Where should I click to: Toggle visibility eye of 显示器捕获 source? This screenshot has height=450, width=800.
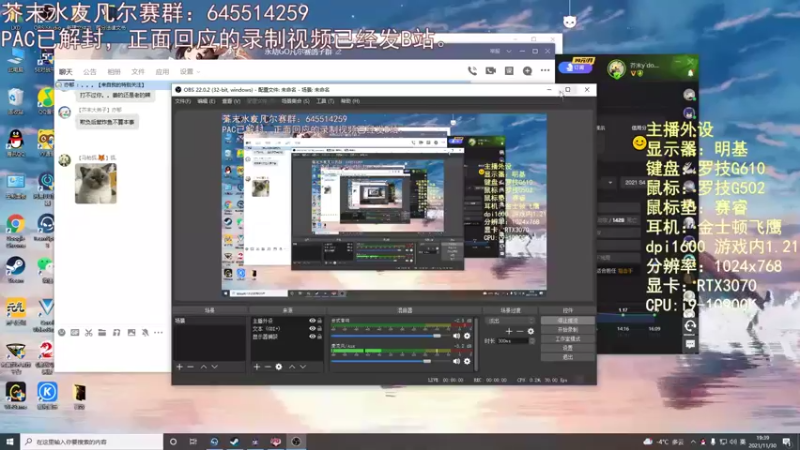(x=312, y=337)
